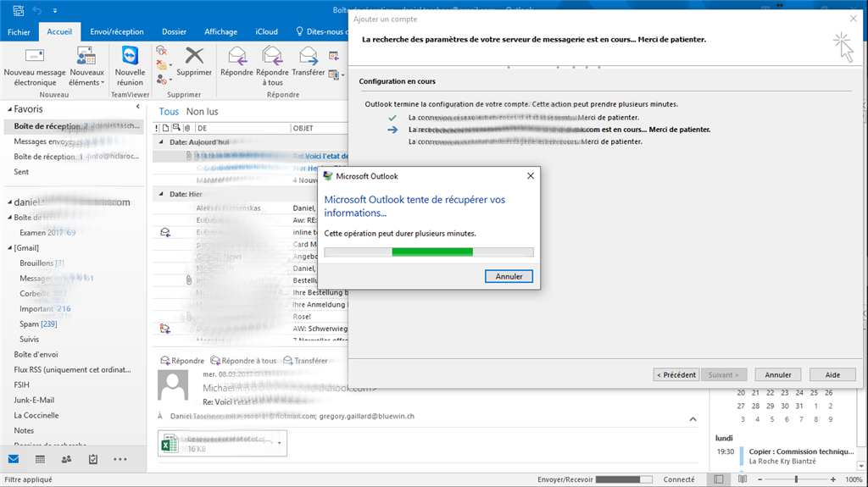The height and width of the screenshot is (487, 868).
Task: Click Répondre à tous in reading pane
Action: coord(243,361)
